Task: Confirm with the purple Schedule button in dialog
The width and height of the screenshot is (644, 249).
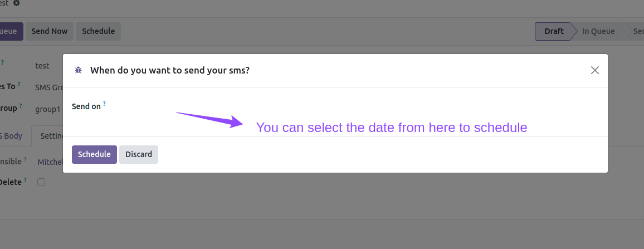Action: [95, 154]
